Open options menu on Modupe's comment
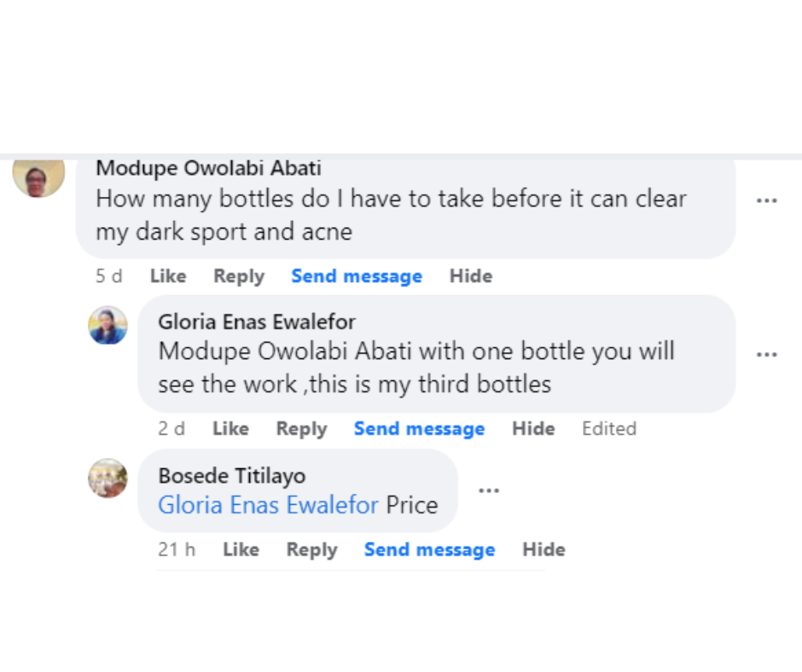Image resolution: width=802 pixels, height=672 pixels. pyautogui.click(x=766, y=201)
